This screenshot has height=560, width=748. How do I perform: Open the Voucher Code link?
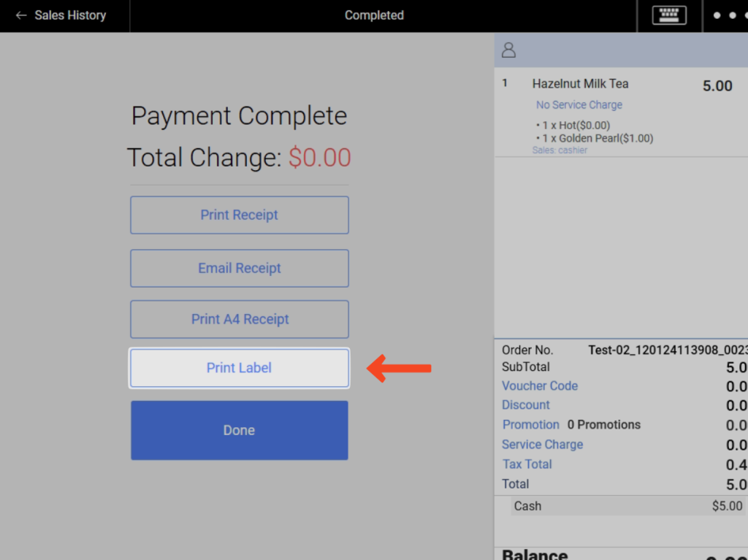539,386
